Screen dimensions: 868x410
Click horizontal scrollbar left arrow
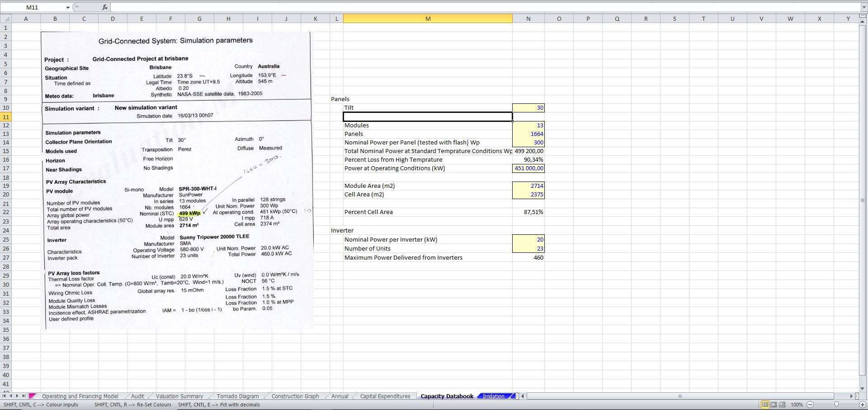(523, 396)
